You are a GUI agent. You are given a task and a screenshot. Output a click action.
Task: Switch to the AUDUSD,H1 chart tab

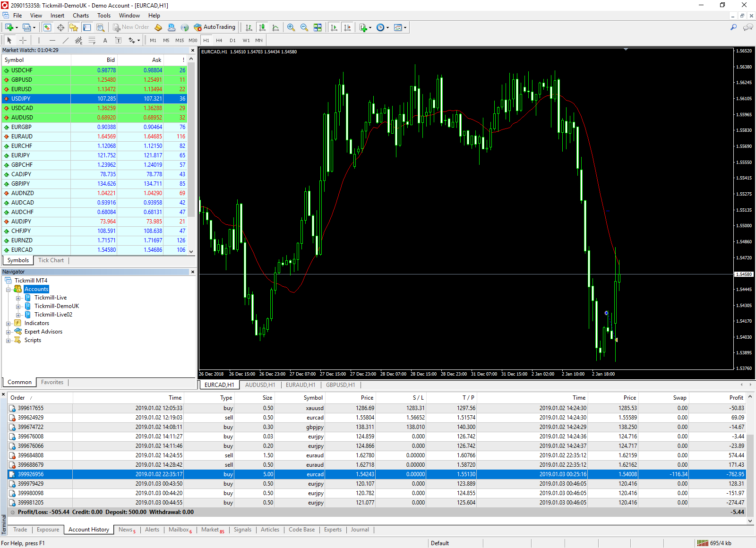click(x=260, y=385)
